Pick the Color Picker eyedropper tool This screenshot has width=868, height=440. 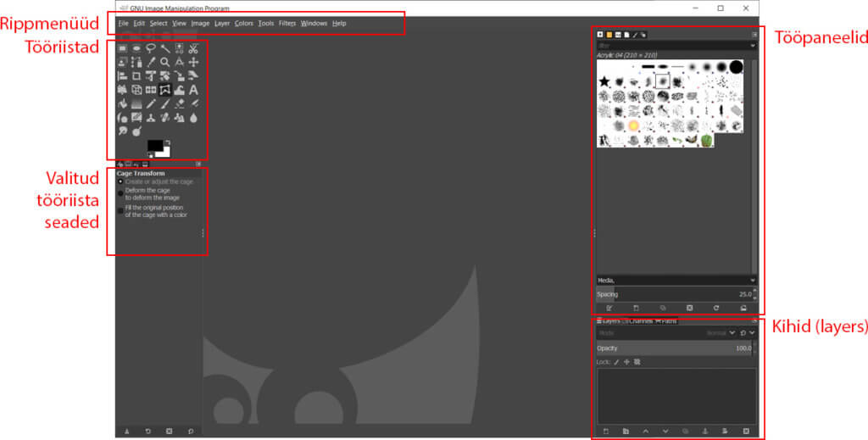pyautogui.click(x=151, y=62)
